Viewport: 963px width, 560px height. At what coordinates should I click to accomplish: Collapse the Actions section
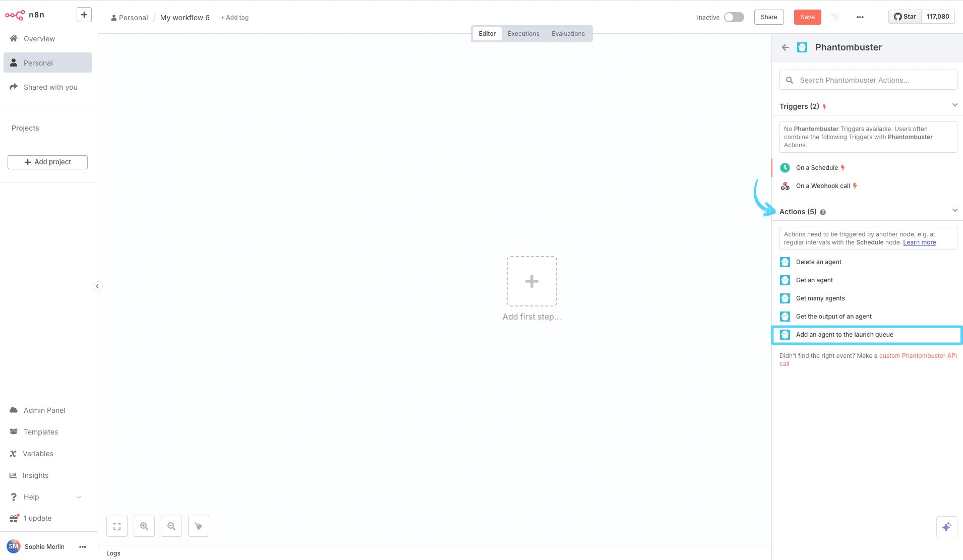point(954,211)
